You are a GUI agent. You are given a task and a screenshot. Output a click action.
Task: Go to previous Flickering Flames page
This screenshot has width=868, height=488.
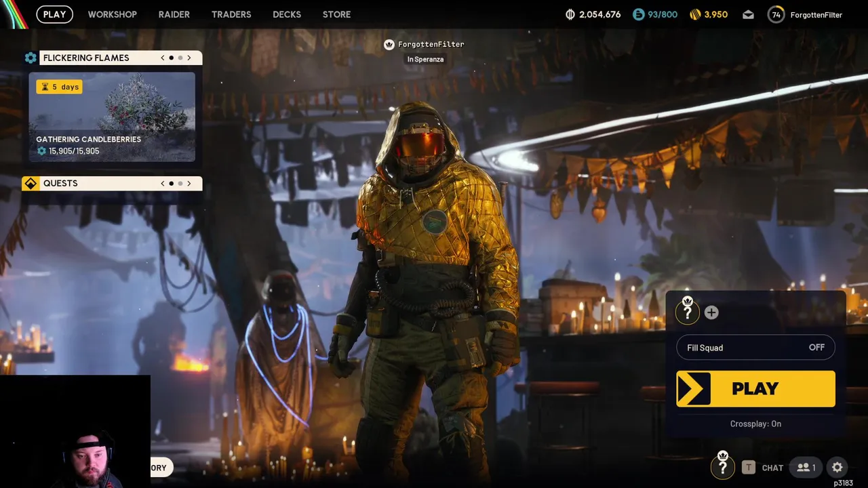coord(163,58)
